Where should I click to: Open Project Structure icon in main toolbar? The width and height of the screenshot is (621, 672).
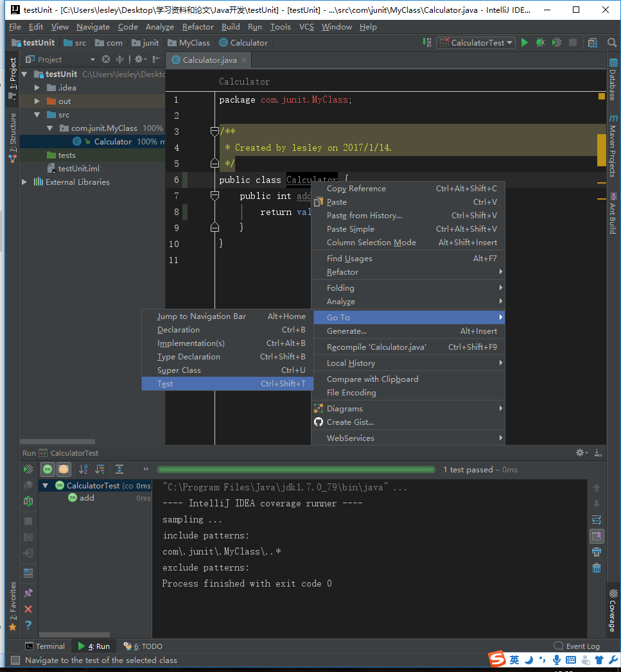[x=593, y=42]
